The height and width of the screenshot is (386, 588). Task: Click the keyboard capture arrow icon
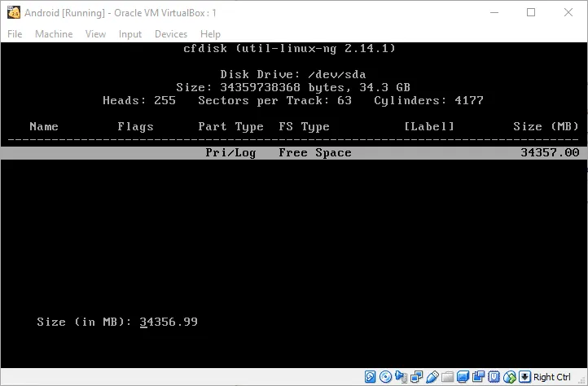525,377
